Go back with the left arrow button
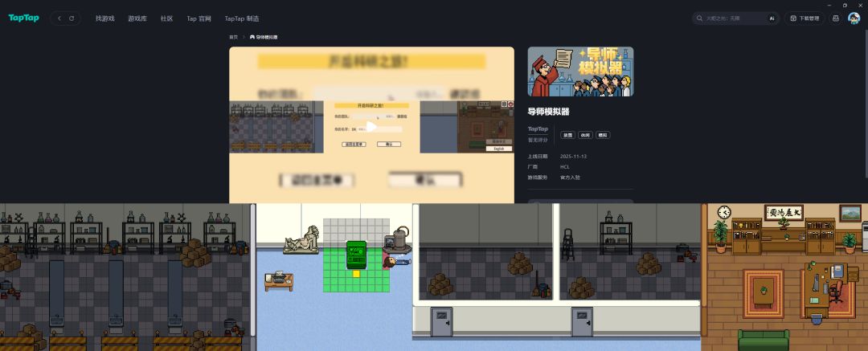The image size is (868, 351). 59,18
